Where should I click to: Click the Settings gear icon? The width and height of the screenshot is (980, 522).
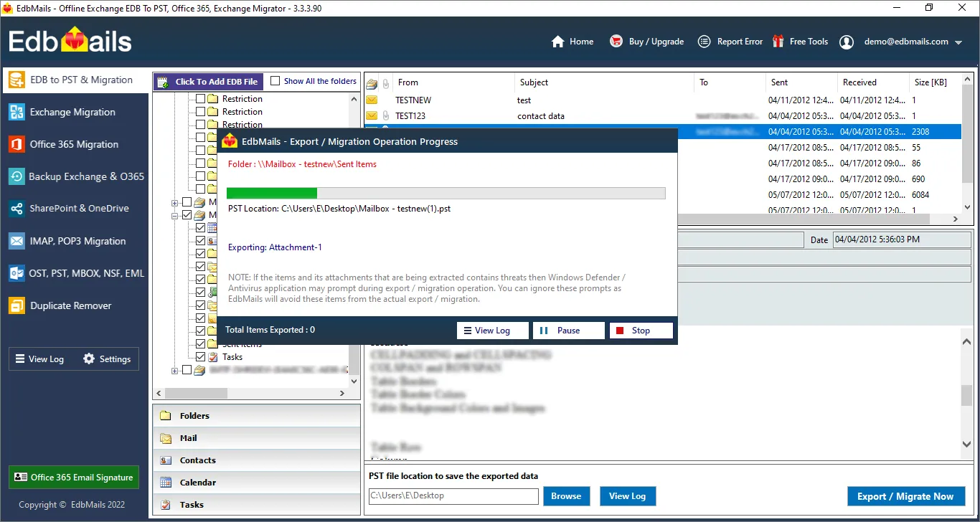(x=89, y=359)
